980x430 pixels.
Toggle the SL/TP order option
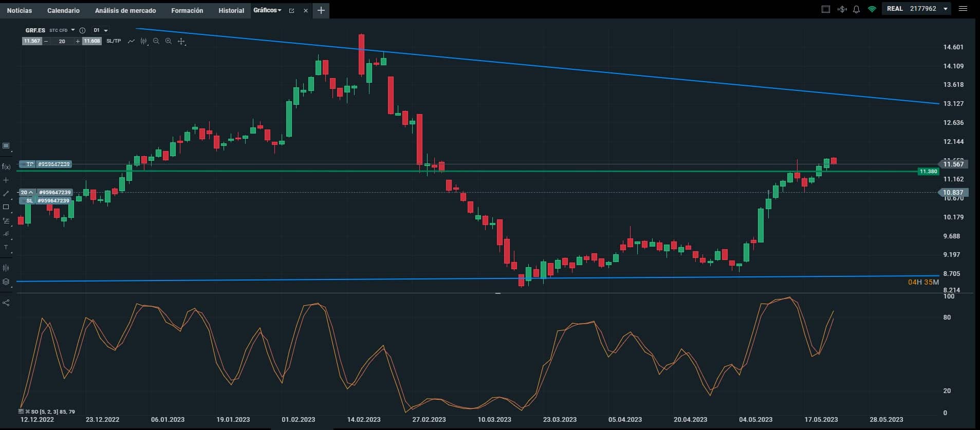click(x=114, y=41)
